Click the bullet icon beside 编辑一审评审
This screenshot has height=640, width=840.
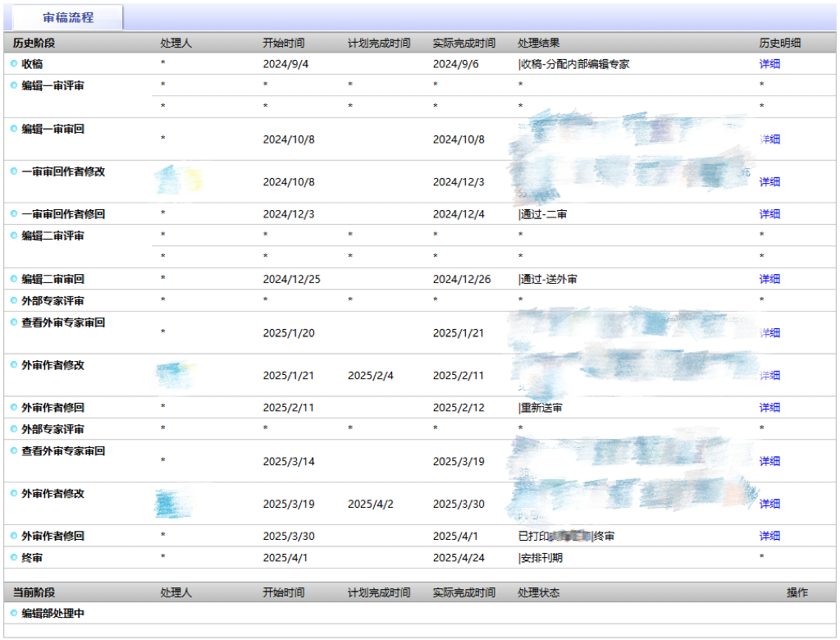tap(14, 85)
